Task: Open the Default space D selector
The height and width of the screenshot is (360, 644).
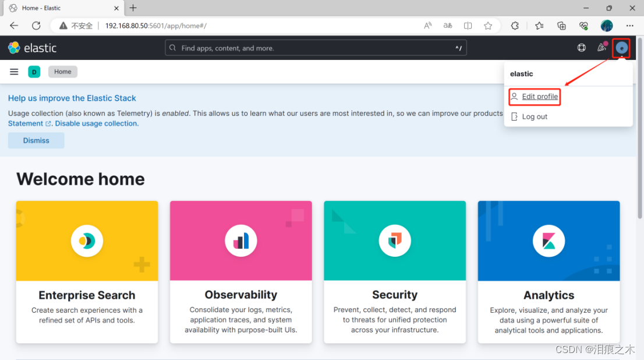Action: click(34, 72)
